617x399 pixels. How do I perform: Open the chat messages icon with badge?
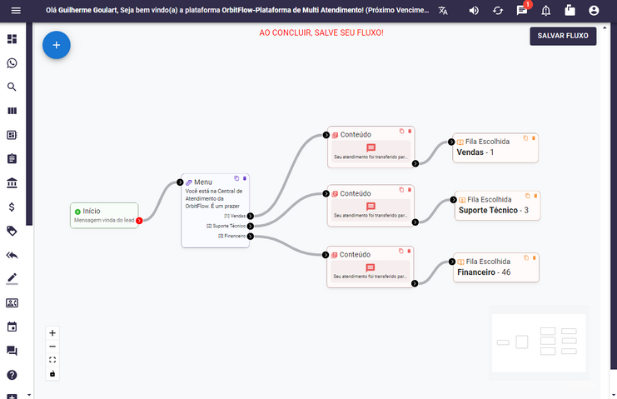click(522, 11)
